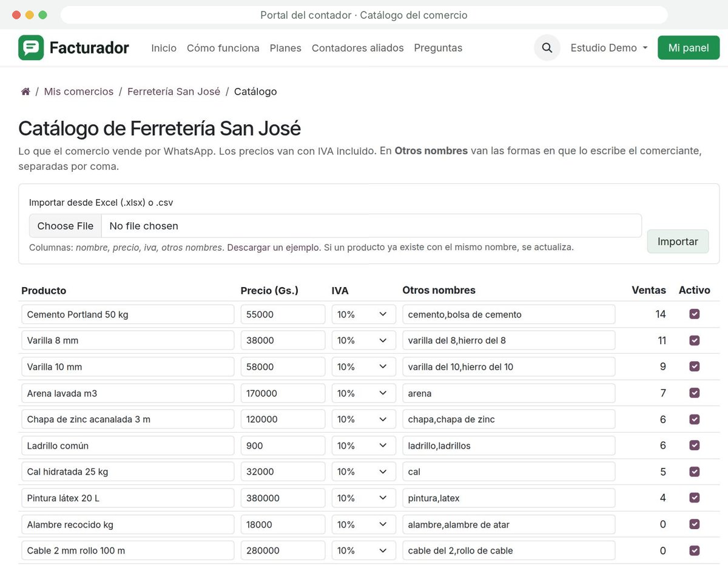Click the green maximize window dot

click(42, 15)
